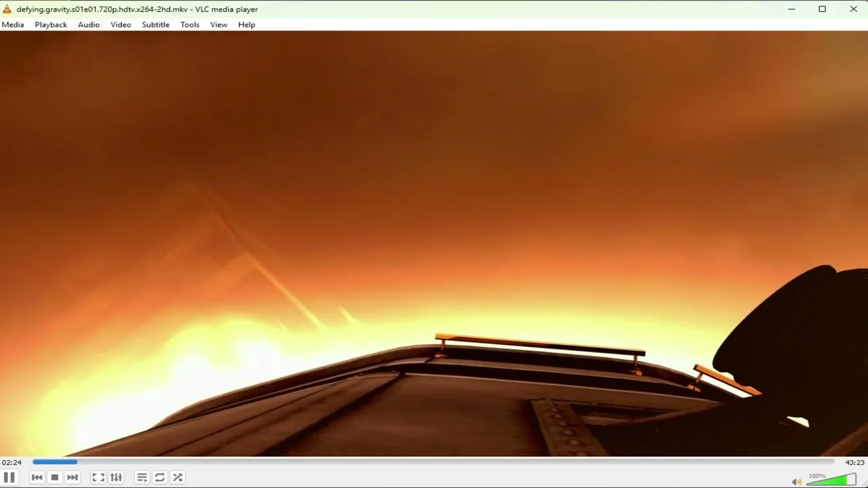Minimize the VLC media player window
This screenshot has height=488, width=868.
click(791, 9)
